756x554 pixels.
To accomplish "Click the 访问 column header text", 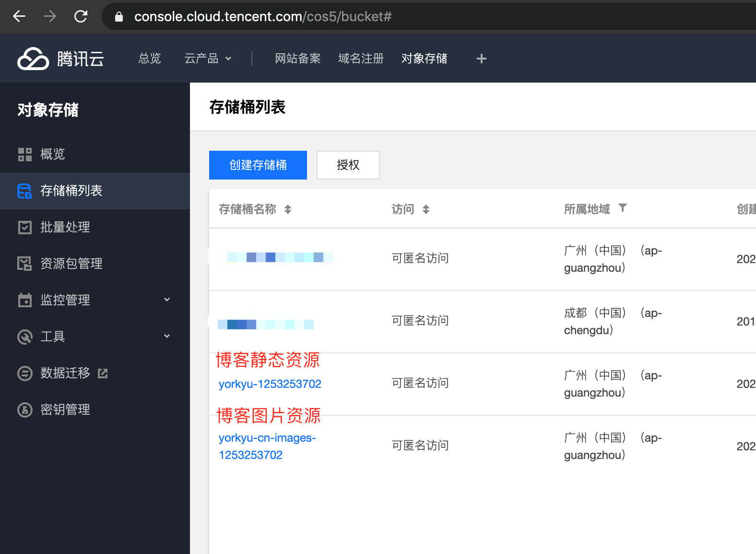I will [403, 209].
